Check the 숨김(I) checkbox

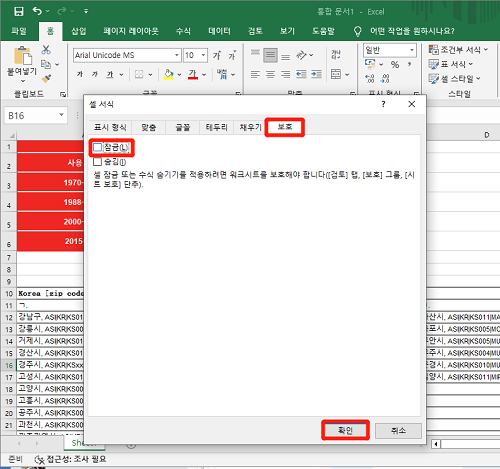coord(97,162)
